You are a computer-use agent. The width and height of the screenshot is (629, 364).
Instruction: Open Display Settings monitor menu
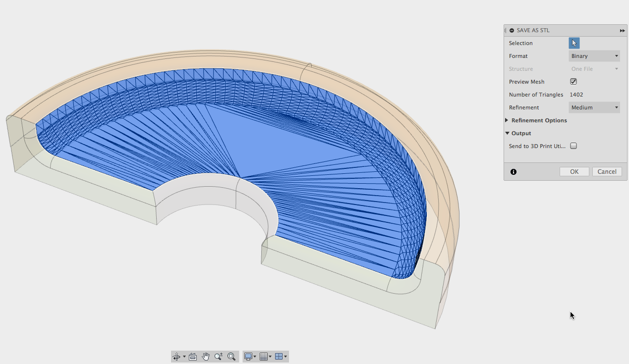(250, 357)
